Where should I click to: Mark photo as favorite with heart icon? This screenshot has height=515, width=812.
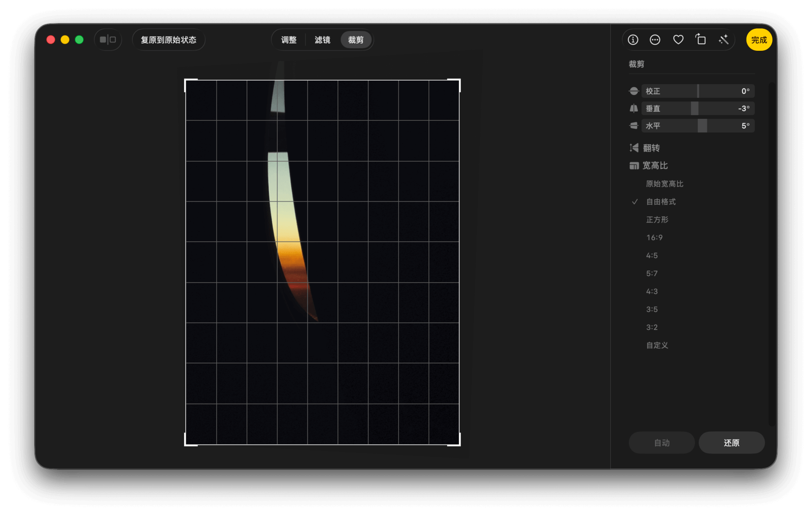[678, 40]
